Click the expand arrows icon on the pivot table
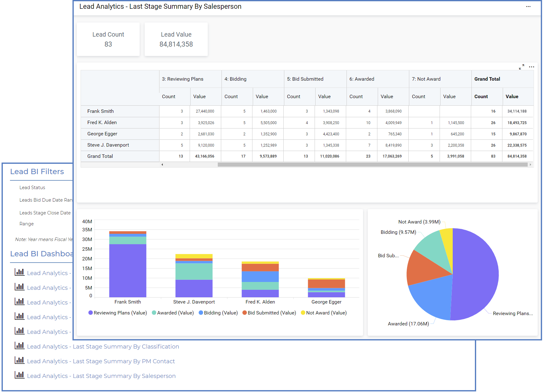The image size is (543, 392). pyautogui.click(x=522, y=67)
